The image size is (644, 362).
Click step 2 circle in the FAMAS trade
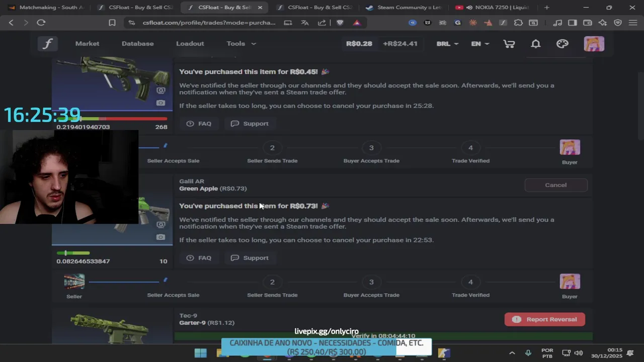click(272, 148)
